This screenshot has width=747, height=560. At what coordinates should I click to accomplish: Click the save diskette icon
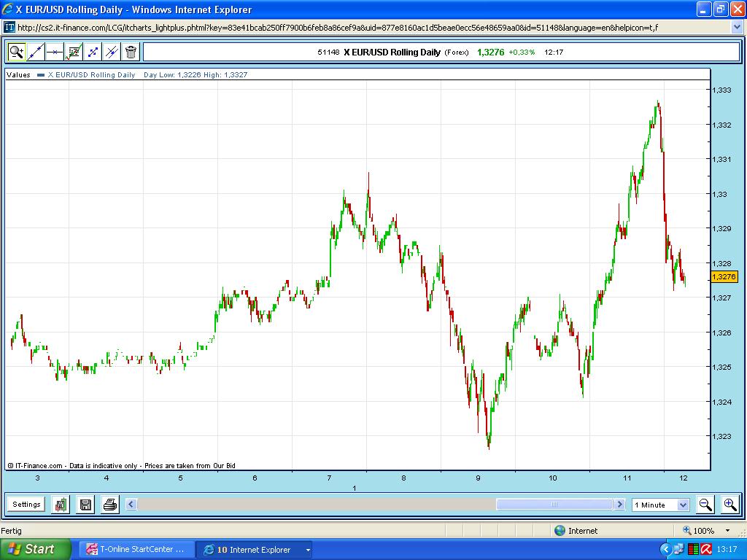coord(85,504)
